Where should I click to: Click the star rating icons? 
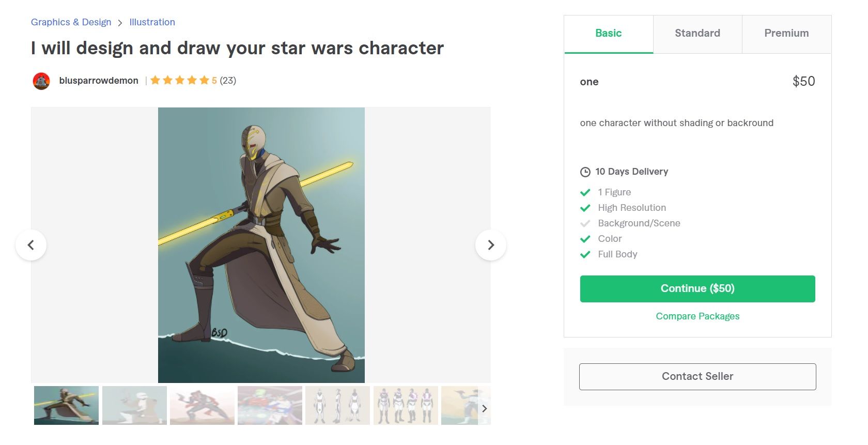pos(180,80)
